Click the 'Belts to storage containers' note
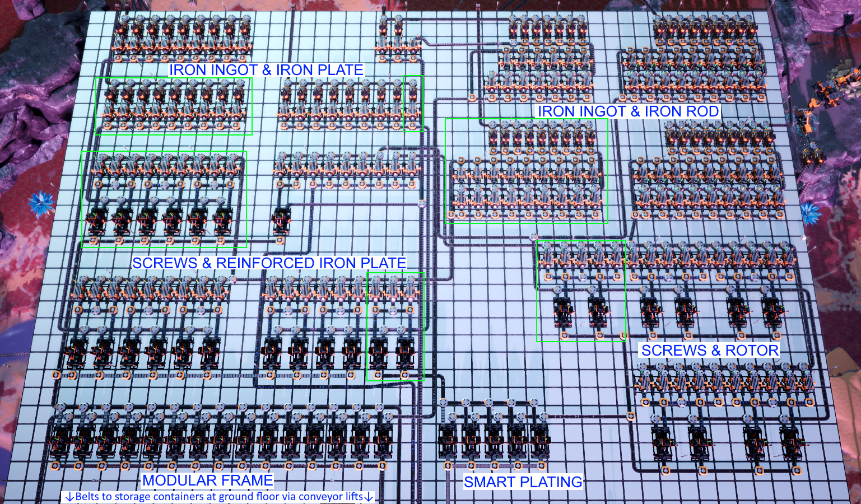This screenshot has width=861, height=504. [219, 497]
